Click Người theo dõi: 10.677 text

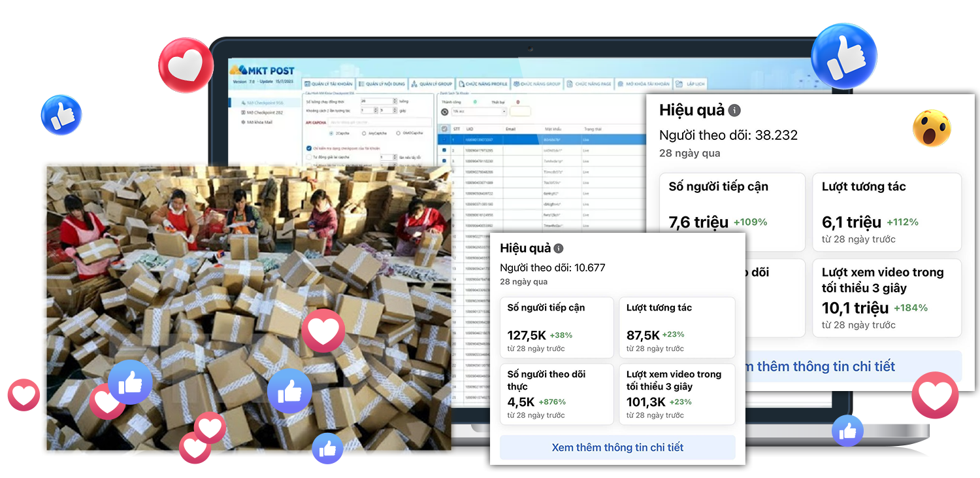click(x=553, y=267)
